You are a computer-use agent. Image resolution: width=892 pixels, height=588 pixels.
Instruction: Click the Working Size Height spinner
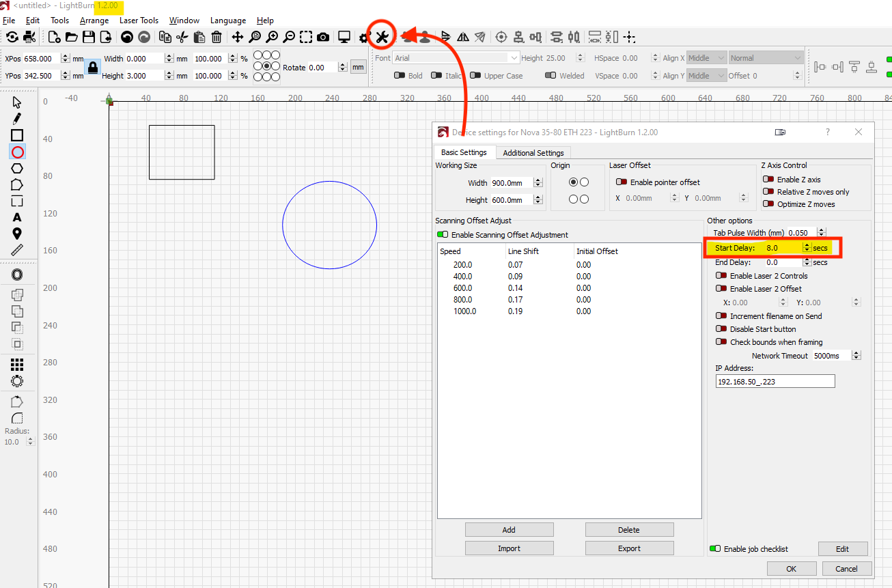[x=538, y=200]
